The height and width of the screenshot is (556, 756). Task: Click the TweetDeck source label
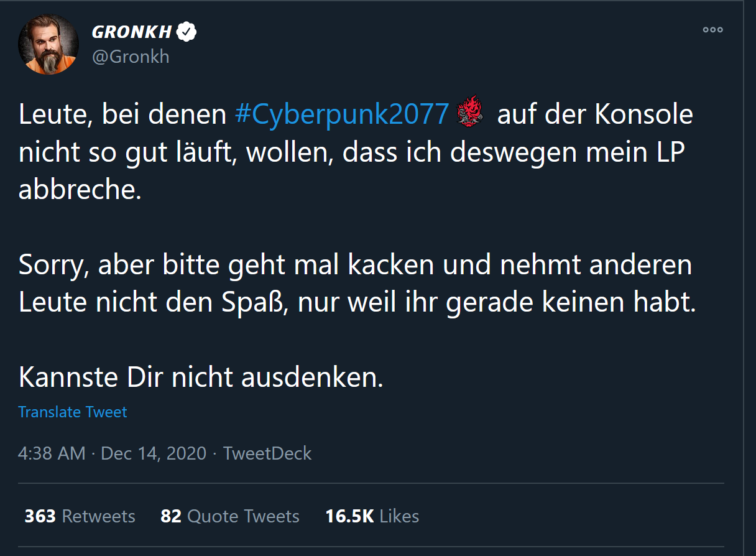(x=267, y=453)
